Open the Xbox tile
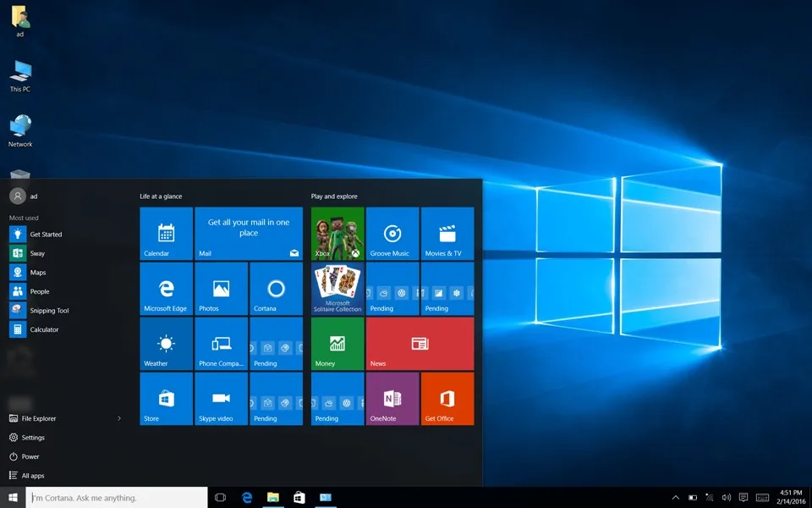Viewport: 812px width, 508px height. [x=337, y=234]
